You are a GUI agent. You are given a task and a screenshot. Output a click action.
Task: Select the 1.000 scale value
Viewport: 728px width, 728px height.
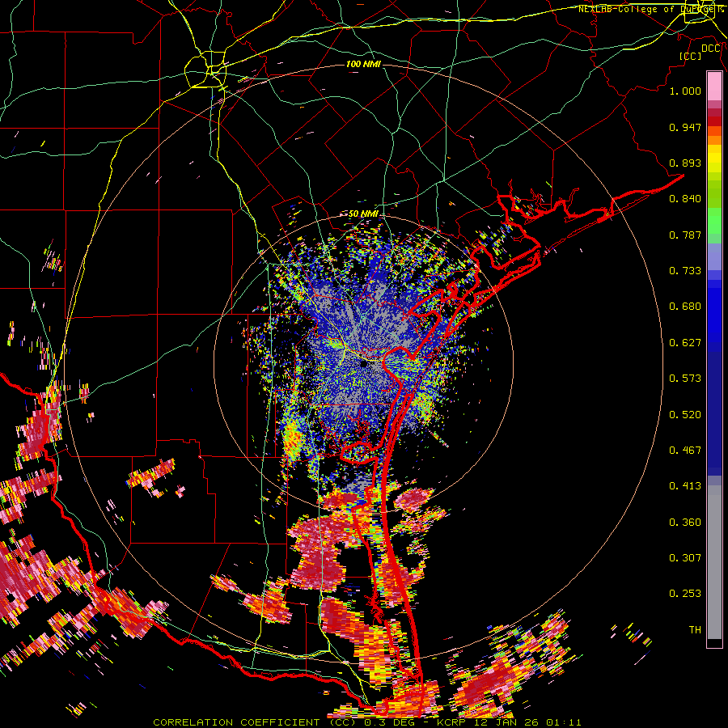point(685,91)
